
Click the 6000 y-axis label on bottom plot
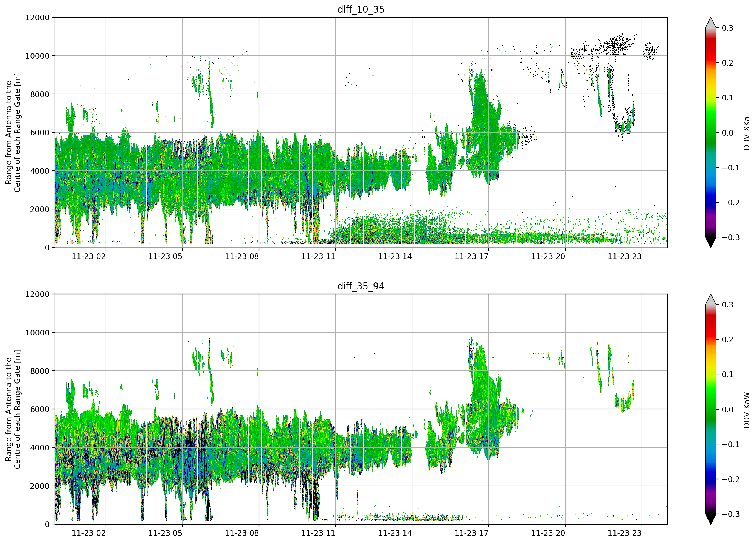point(40,409)
